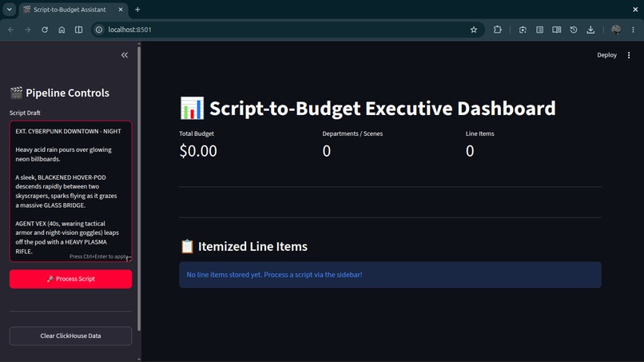
Task: Click the clipboard icon beside Itemized Line Items
Action: coord(187,247)
